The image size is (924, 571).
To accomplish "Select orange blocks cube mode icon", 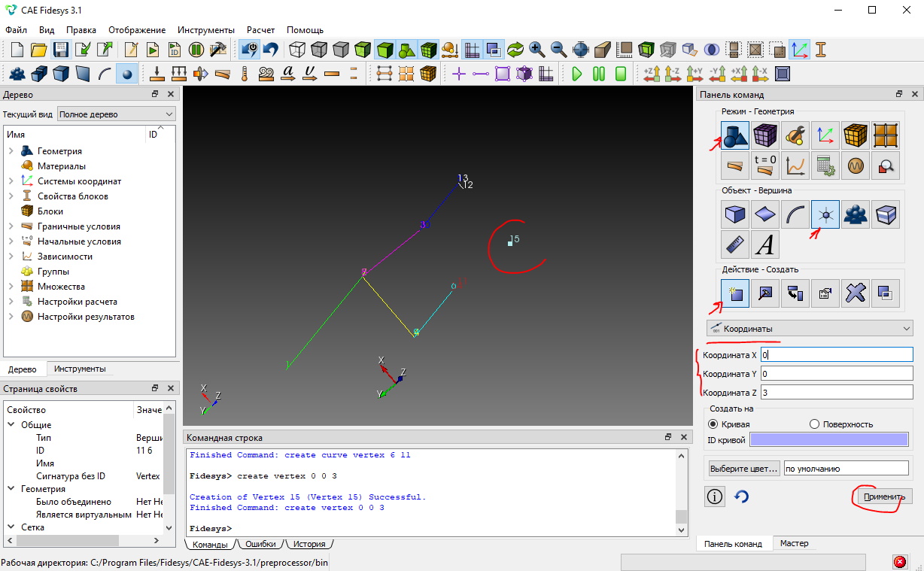I will pos(856,135).
